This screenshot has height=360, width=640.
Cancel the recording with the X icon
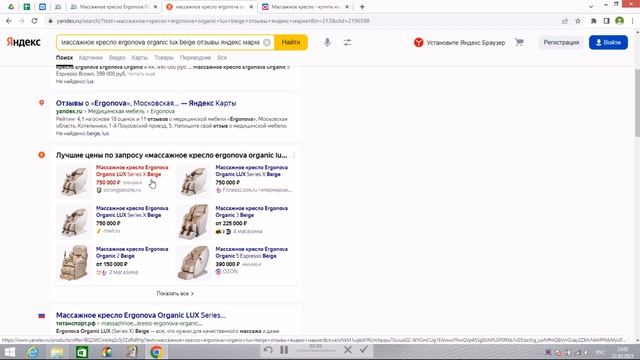347,350
